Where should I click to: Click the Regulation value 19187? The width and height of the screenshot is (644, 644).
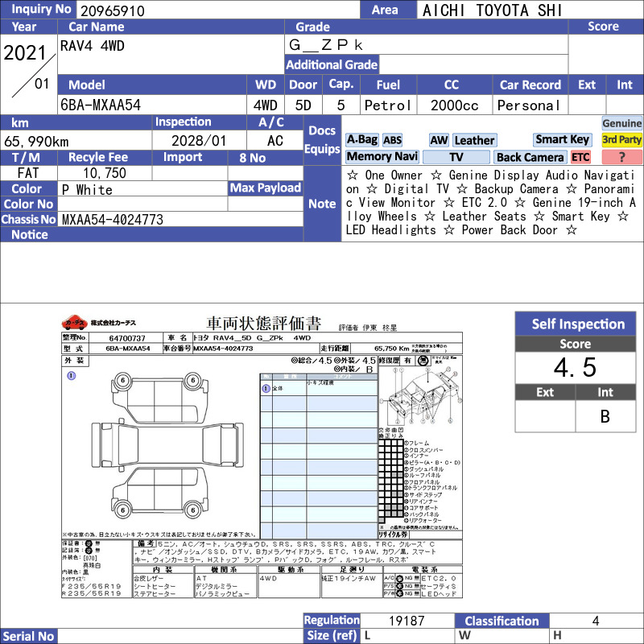click(x=407, y=620)
